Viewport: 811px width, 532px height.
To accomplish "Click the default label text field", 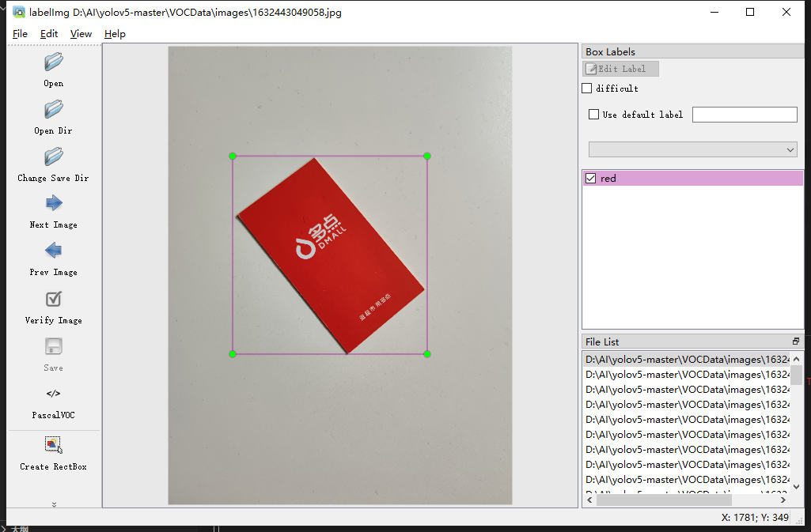I will [x=745, y=115].
